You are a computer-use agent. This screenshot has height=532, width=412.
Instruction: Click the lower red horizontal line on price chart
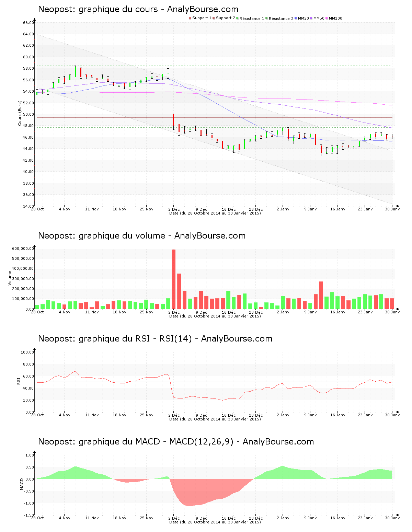214,156
